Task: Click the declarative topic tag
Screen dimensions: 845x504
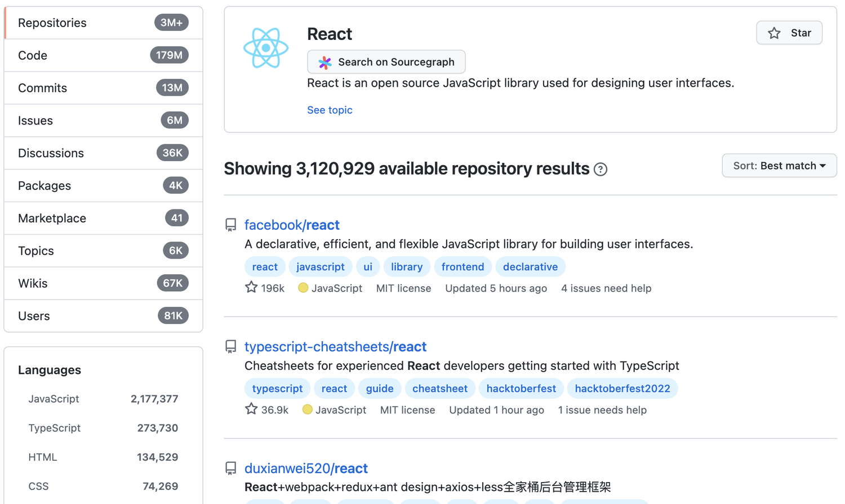Action: [530, 267]
